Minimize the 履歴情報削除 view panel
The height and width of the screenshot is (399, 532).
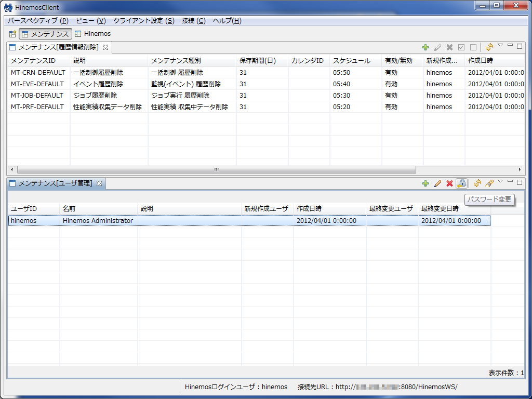coord(510,45)
